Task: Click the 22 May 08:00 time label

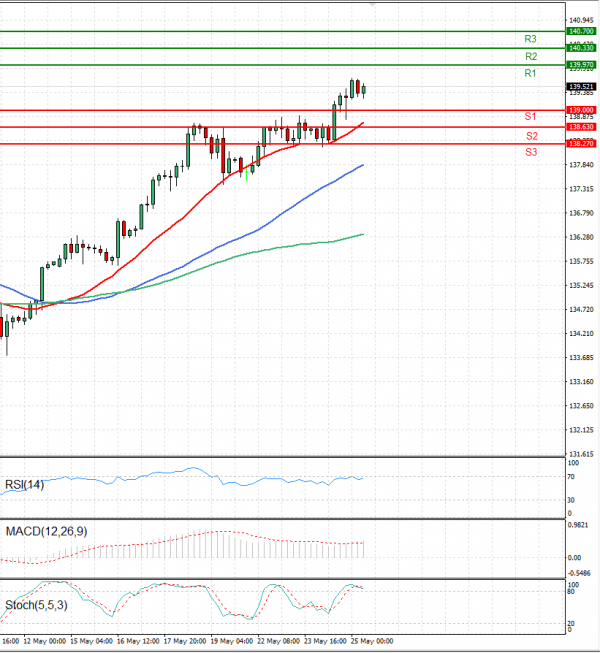Action: (279, 641)
